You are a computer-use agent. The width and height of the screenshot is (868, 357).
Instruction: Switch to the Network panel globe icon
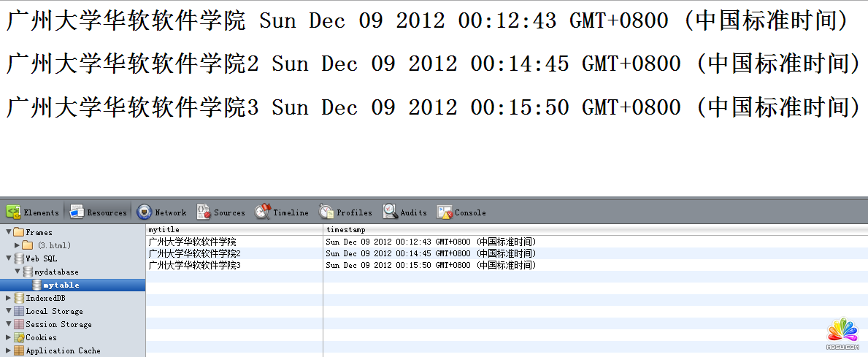click(x=145, y=212)
